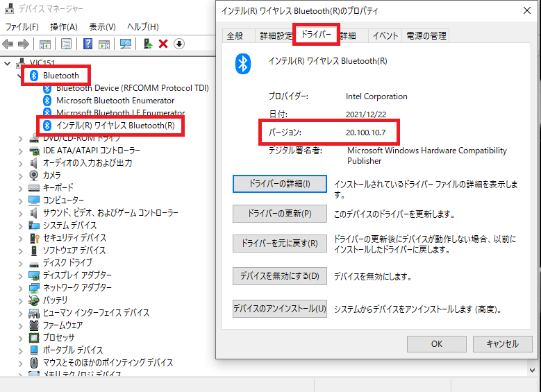This screenshot has width=541, height=392.
Task: Open the ヘルプ(H) menu
Action: [143, 26]
